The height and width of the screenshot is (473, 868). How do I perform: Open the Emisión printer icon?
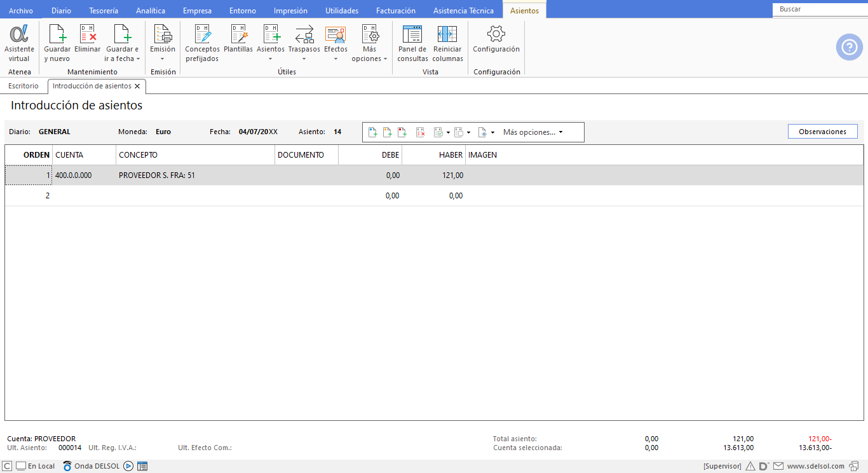click(x=163, y=34)
